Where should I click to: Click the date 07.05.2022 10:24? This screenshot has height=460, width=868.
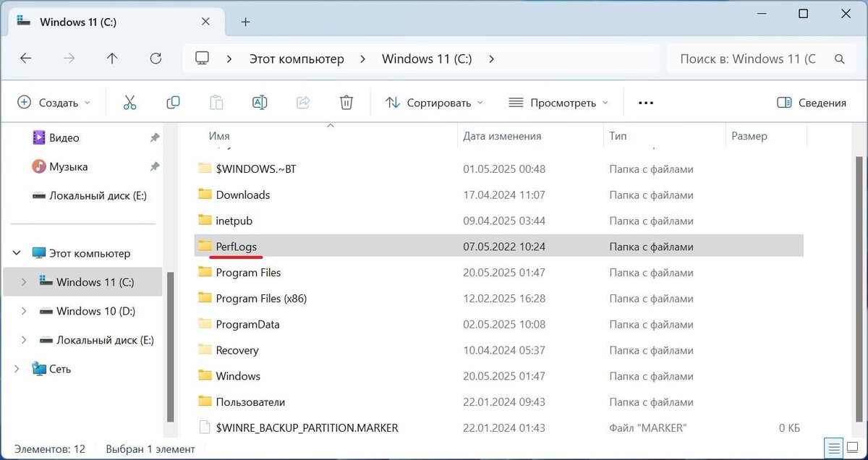(504, 247)
